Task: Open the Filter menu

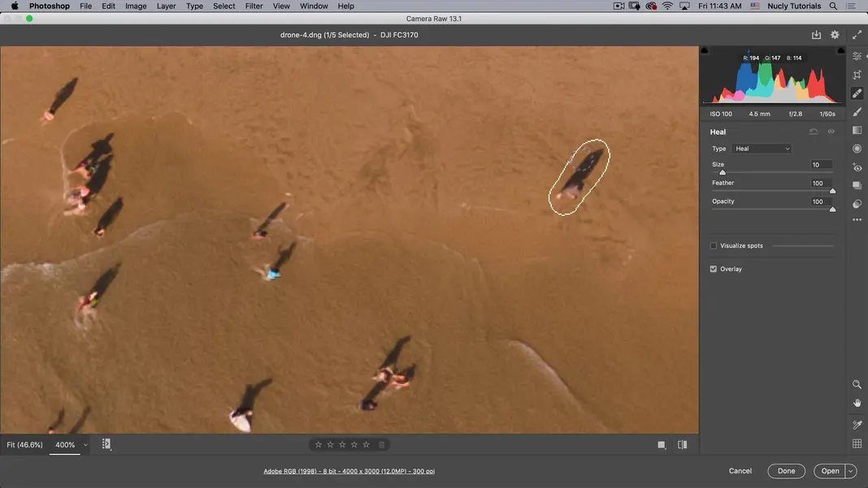Action: [254, 6]
